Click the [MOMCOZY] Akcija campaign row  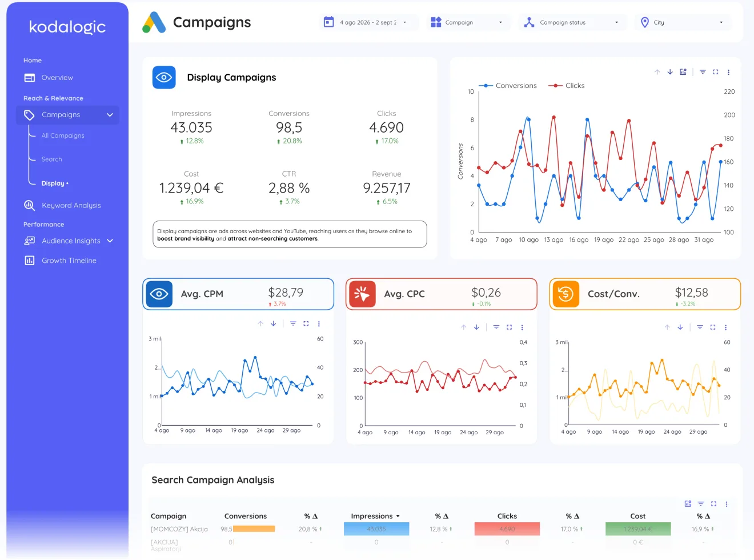point(179,529)
